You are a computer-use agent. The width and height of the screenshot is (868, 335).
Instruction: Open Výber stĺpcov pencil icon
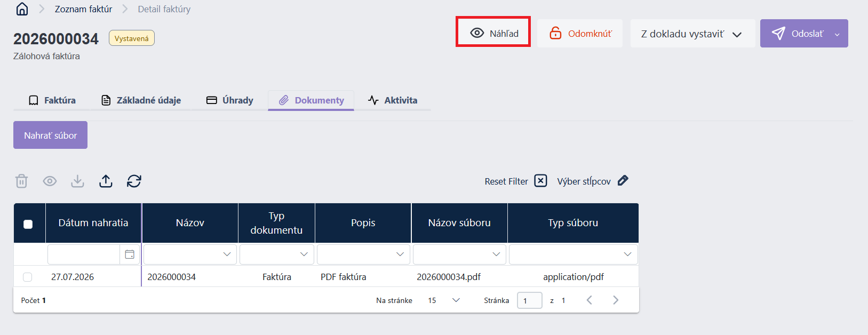click(x=623, y=181)
